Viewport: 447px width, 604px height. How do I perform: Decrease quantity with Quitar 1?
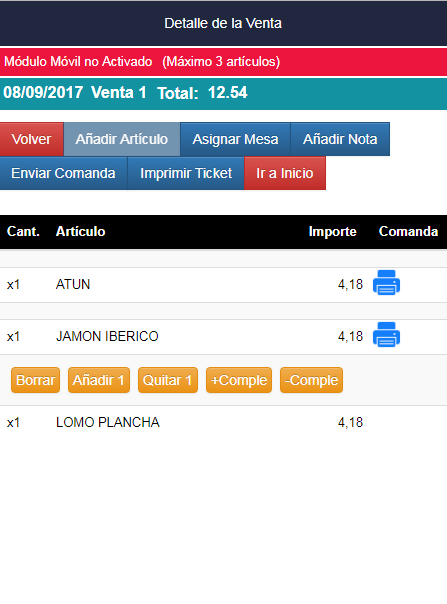pos(168,380)
